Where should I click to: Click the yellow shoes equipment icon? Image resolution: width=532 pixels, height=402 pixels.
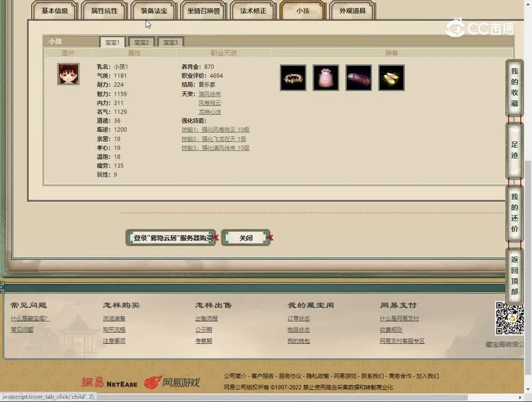(391, 78)
